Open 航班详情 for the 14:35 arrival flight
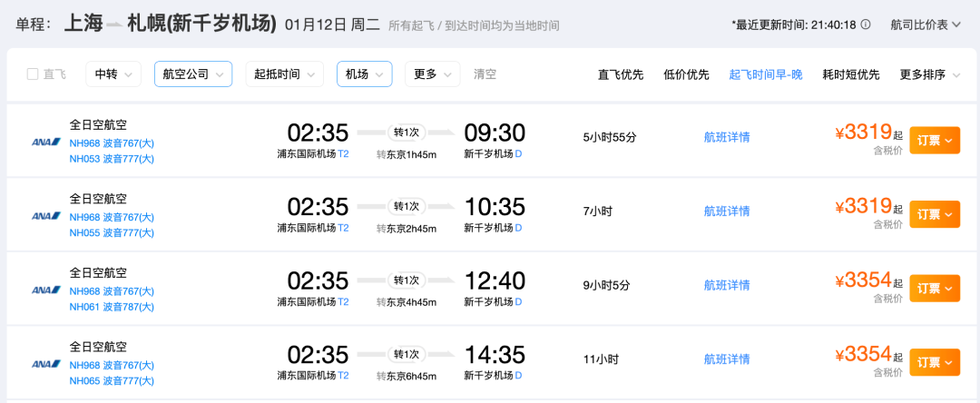Image resolution: width=980 pixels, height=403 pixels. [727, 359]
